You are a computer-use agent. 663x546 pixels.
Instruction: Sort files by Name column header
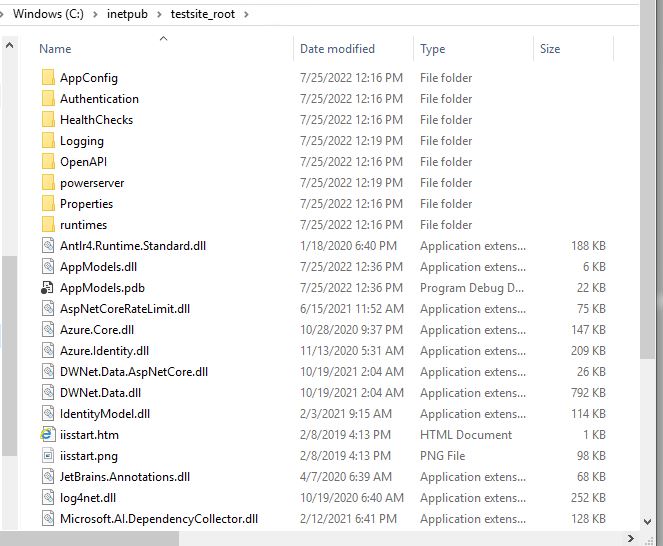pos(56,49)
